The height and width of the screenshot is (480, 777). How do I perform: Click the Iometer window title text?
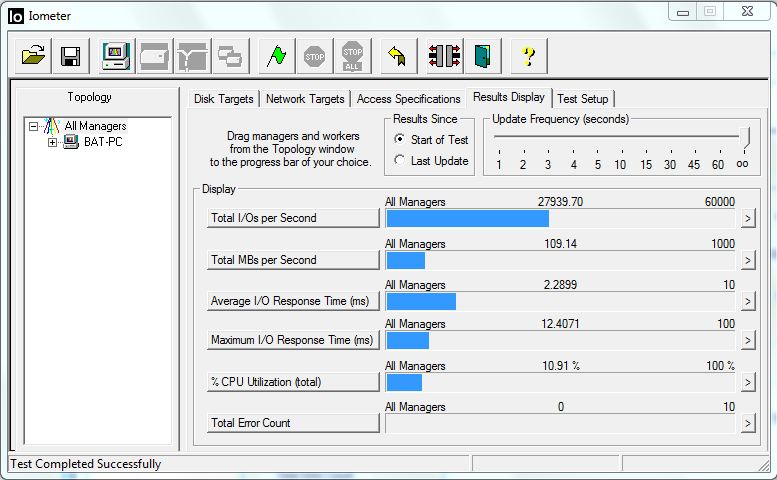[x=50, y=16]
